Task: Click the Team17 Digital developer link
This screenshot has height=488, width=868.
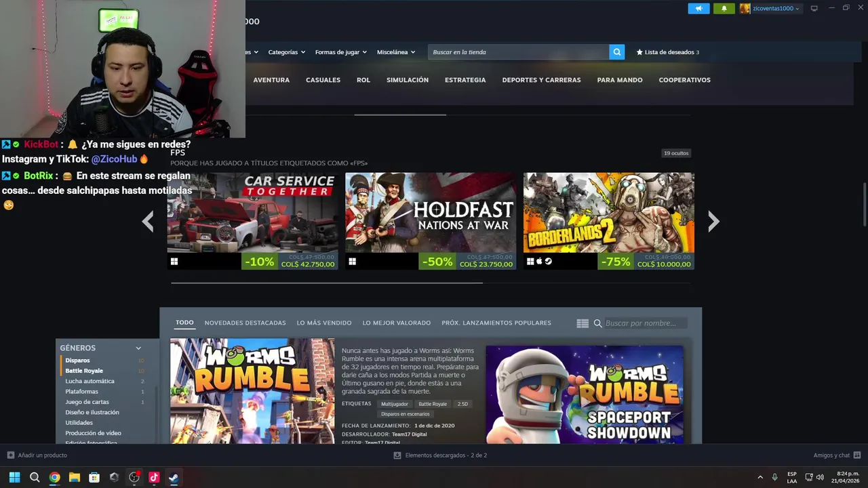Action: coord(409,434)
